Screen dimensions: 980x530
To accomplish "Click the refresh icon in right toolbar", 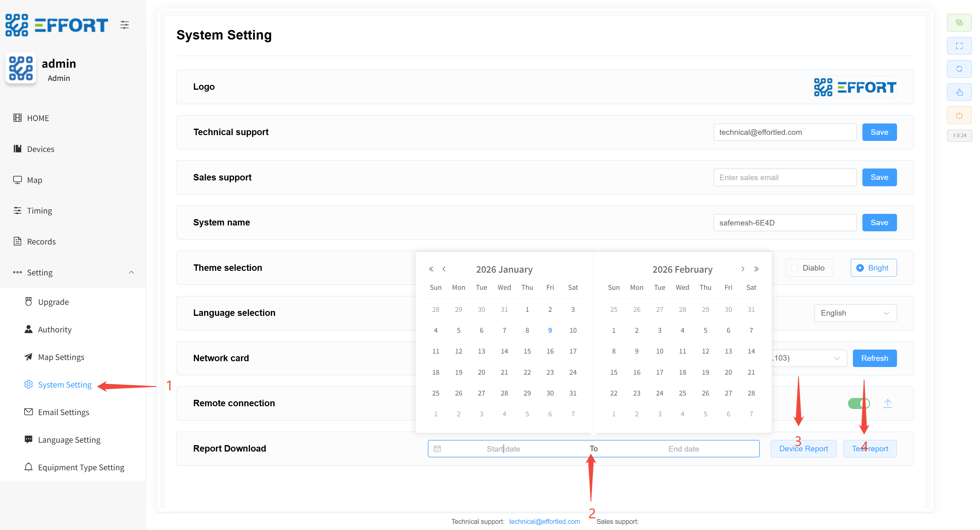I will click(959, 69).
